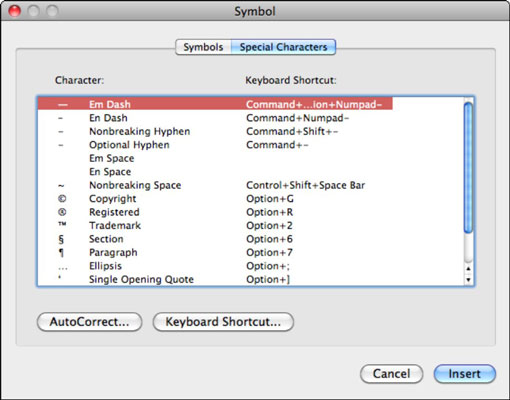510x400 pixels.
Task: Choose the Em Space entry
Action: click(x=251, y=158)
